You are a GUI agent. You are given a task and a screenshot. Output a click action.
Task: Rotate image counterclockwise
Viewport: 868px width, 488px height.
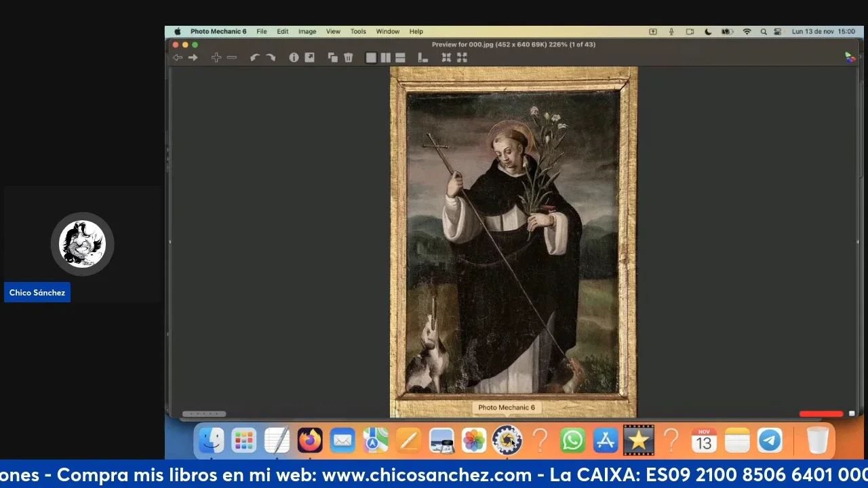point(254,58)
